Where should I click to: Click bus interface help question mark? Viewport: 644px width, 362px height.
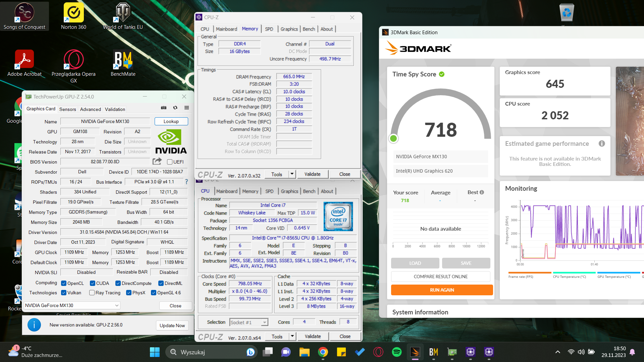coord(186,182)
